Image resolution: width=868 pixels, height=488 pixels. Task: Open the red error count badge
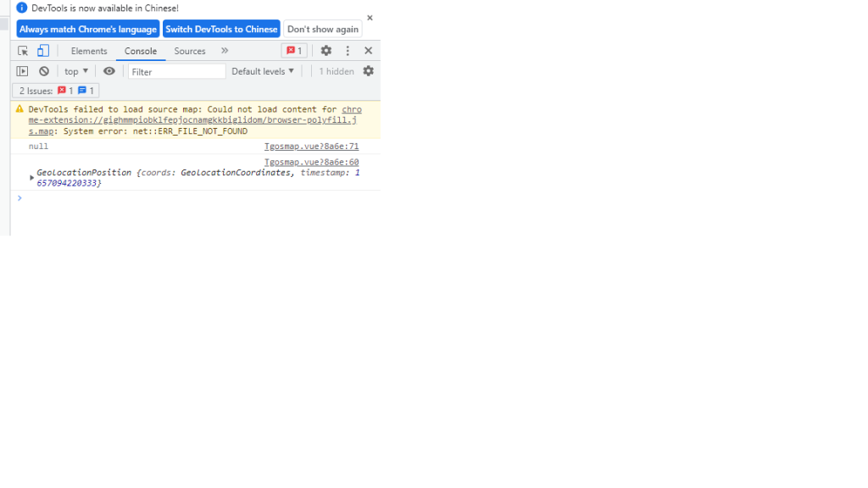294,50
